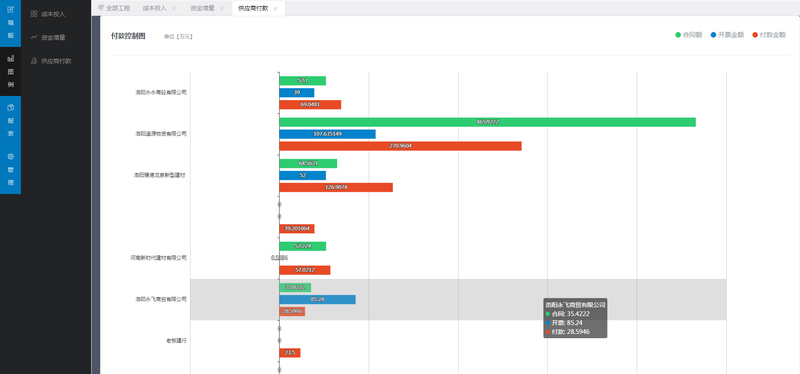800x374 pixels.
Task: Toggle the green 合同额 legend series
Action: pyautogui.click(x=689, y=35)
